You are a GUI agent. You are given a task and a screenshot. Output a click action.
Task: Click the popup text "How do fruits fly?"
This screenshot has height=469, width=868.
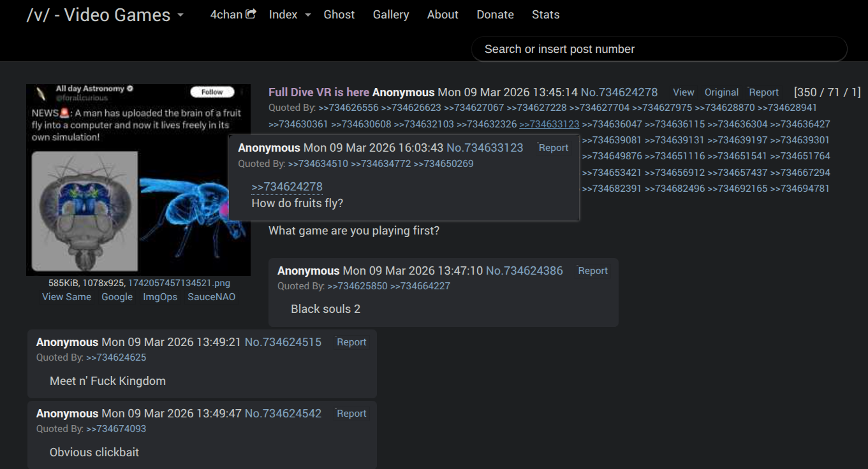point(298,203)
